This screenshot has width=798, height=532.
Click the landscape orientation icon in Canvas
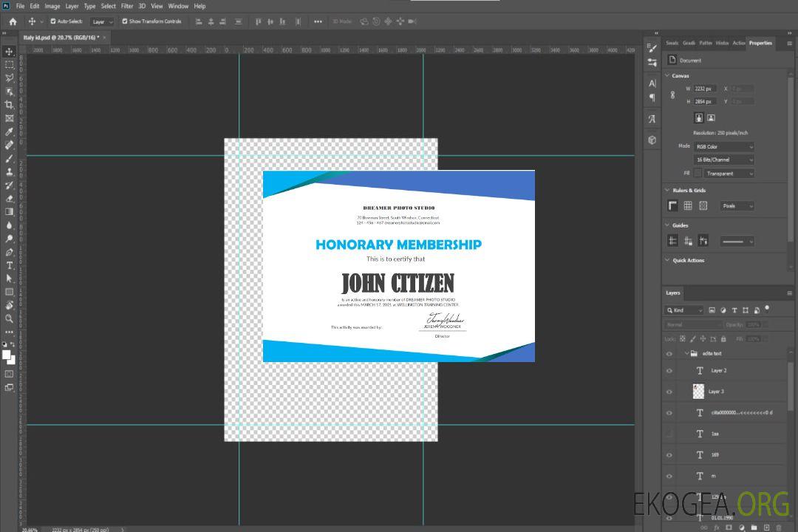[x=711, y=117]
